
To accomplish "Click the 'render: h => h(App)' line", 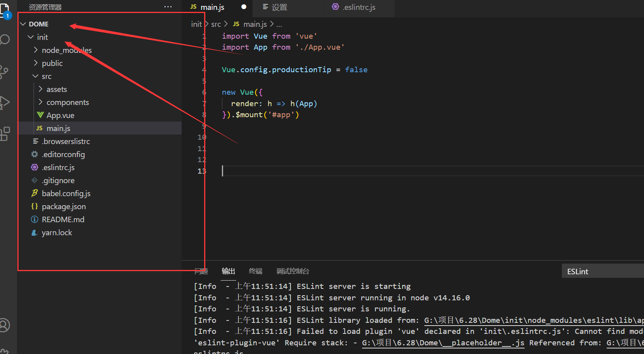I will click(274, 103).
